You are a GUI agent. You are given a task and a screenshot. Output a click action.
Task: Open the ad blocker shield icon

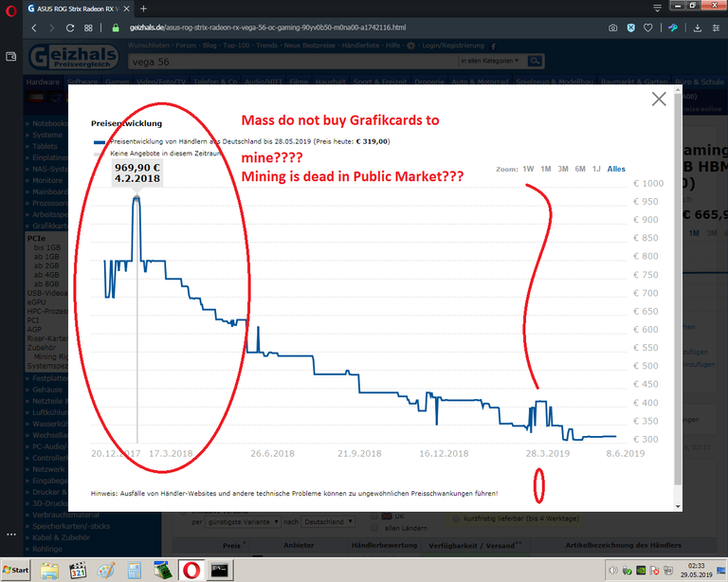[630, 27]
